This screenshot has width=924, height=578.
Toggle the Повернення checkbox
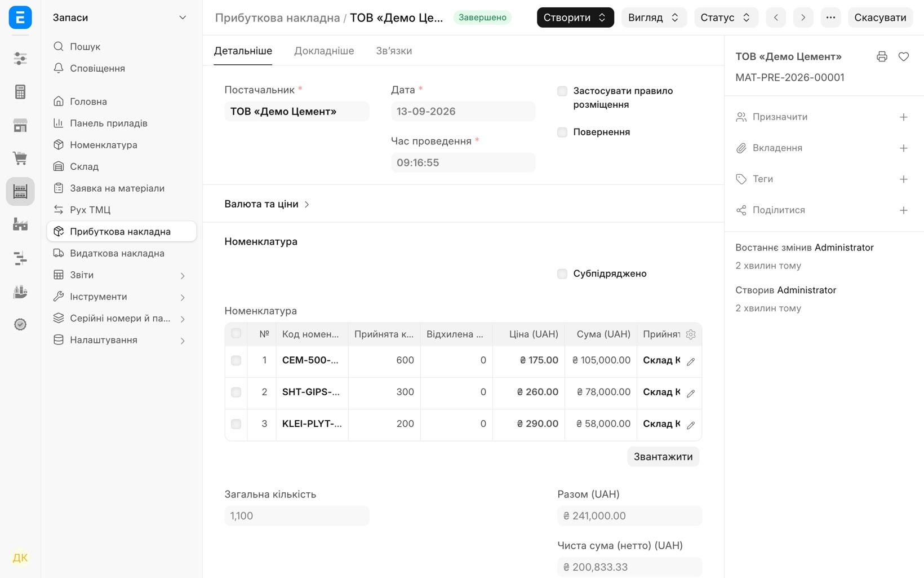pos(562,132)
